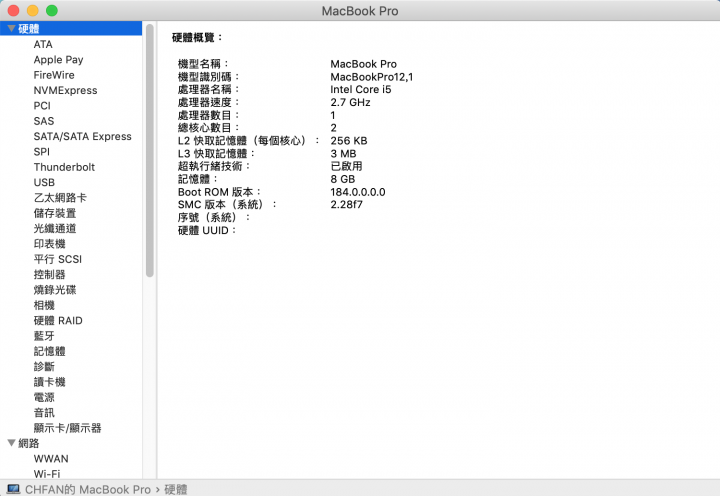Image resolution: width=720 pixels, height=496 pixels.
Task: Select USB in the sidebar
Action: 44,182
